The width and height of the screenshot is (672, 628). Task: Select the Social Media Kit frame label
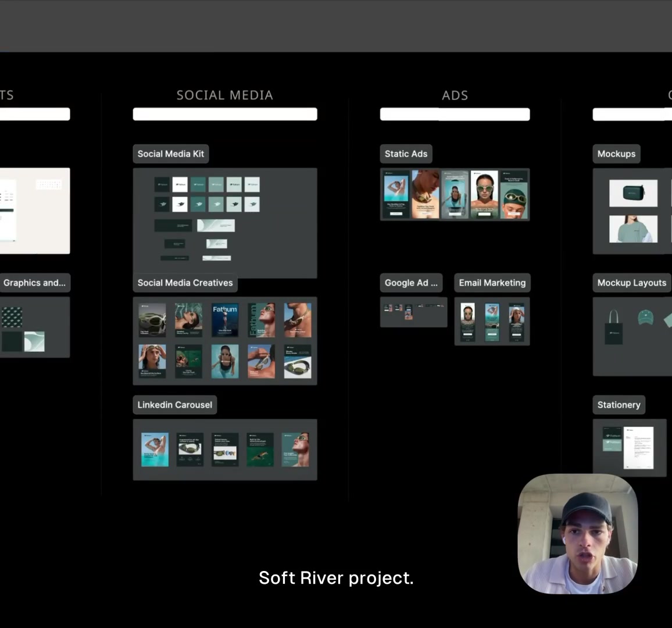point(170,154)
